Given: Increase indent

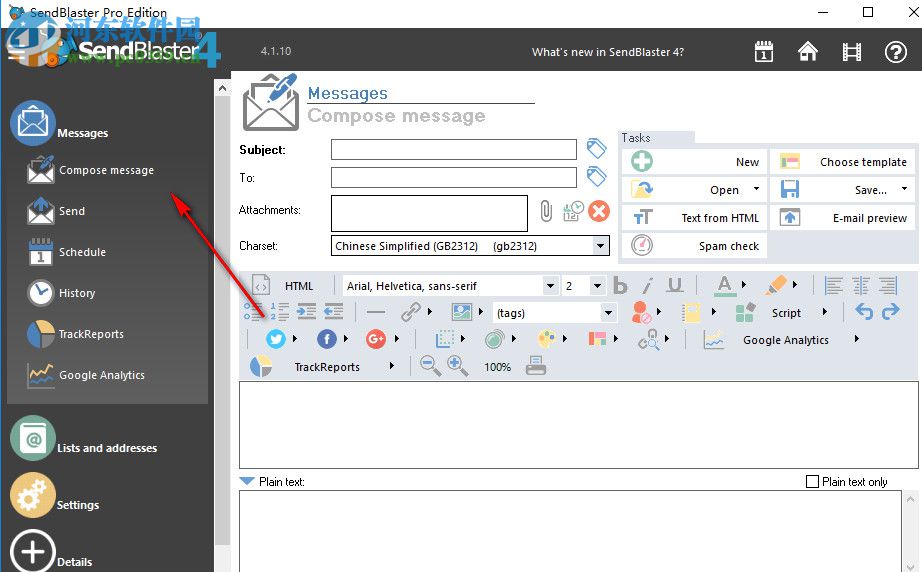Looking at the screenshot, I should (x=306, y=312).
